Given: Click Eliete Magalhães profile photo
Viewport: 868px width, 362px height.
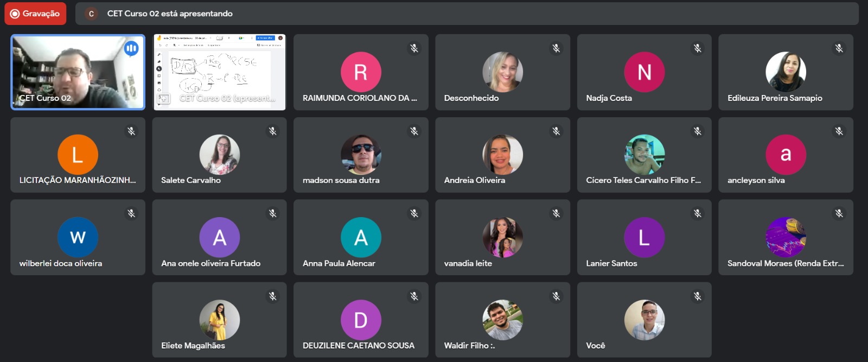Looking at the screenshot, I should click(220, 320).
